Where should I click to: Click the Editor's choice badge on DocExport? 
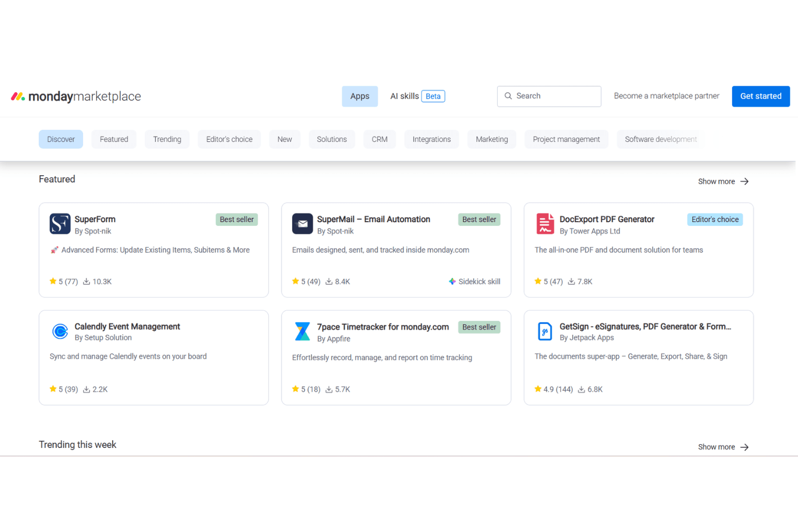[715, 219]
